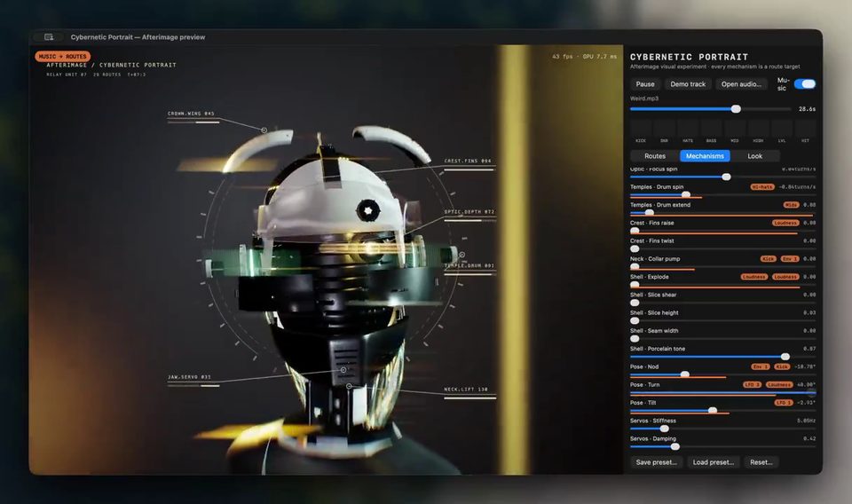The width and height of the screenshot is (852, 504).
Task: Switch to the Routes tab
Action: (x=655, y=156)
